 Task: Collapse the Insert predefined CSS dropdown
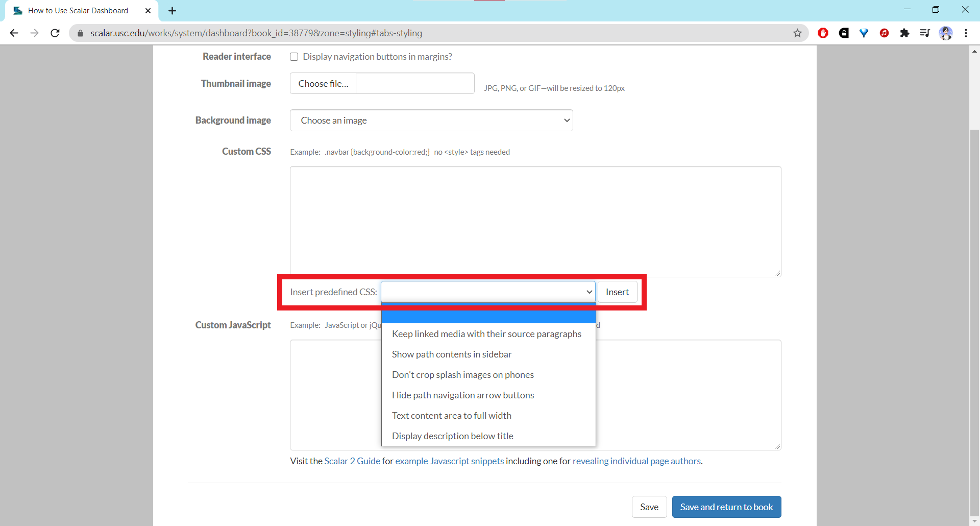click(x=487, y=292)
